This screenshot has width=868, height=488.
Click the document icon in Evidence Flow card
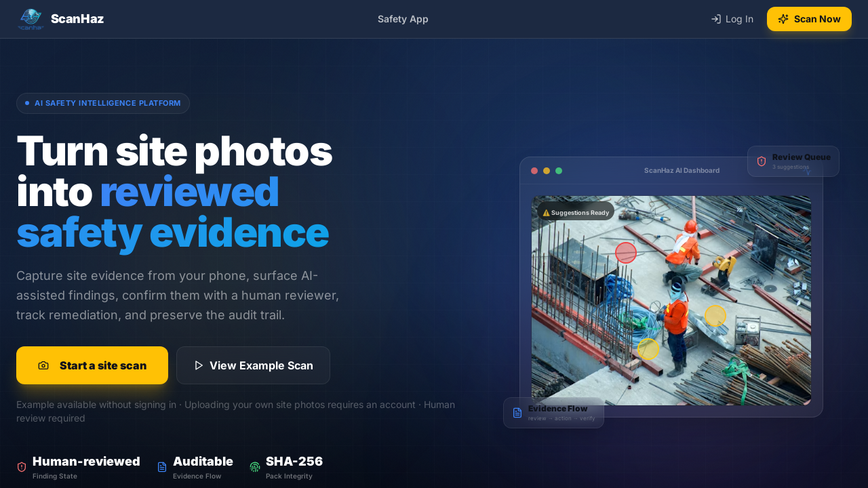point(517,413)
